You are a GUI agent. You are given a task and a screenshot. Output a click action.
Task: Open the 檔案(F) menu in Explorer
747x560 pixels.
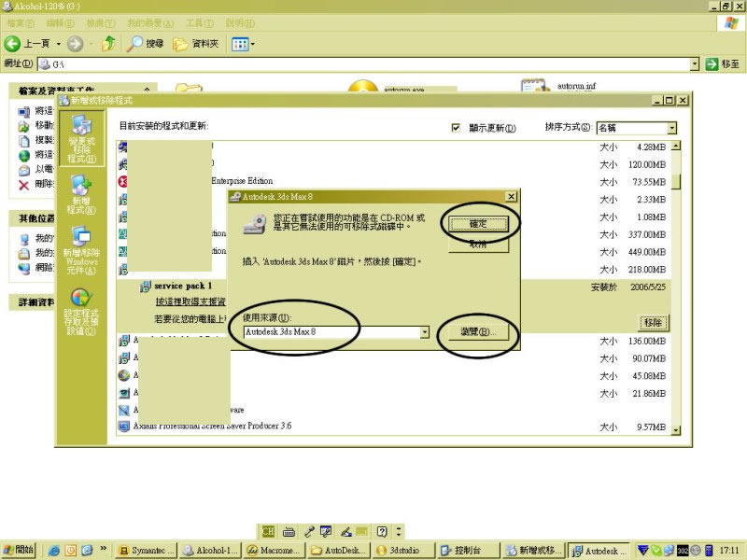[21, 22]
